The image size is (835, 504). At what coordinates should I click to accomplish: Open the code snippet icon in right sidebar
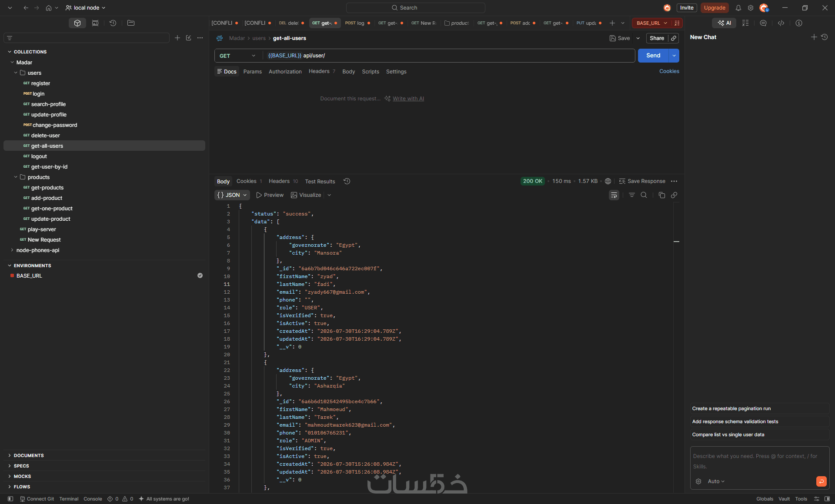coord(781,23)
